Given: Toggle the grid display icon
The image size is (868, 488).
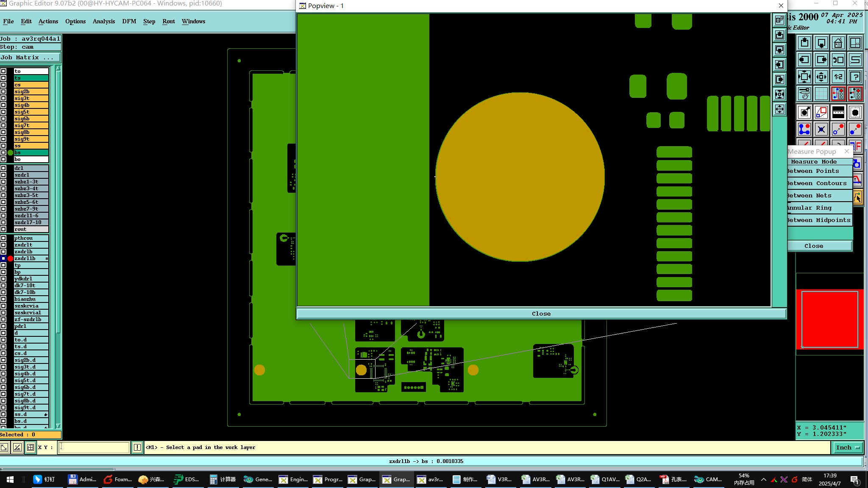Looking at the screenshot, I should tap(821, 94).
